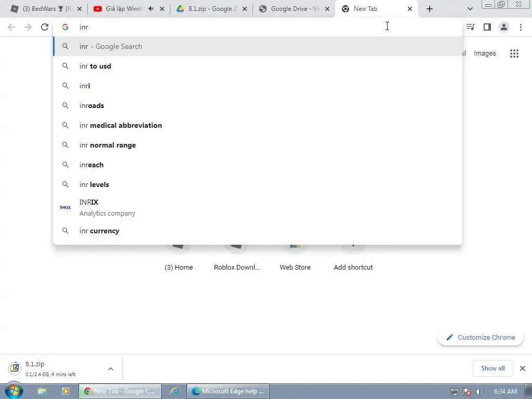Expand the 8.1.zip download options chevron
Screen dimensions: 532x399
pyautogui.click(x=111, y=369)
